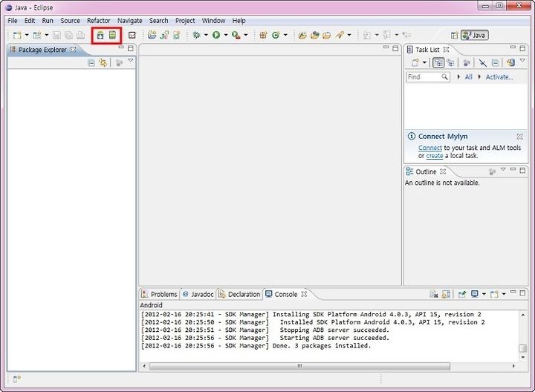This screenshot has width=535, height=392.
Task: Open the Window menu
Action: [213, 21]
